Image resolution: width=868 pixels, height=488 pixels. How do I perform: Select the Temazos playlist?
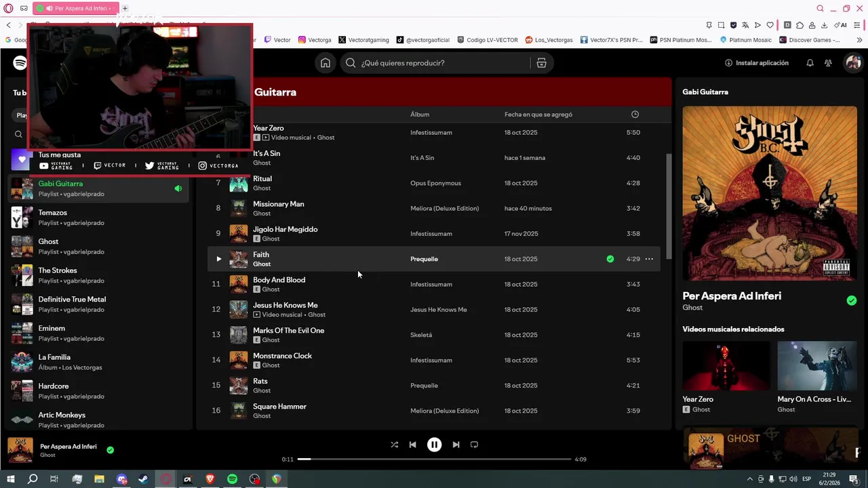point(99,218)
